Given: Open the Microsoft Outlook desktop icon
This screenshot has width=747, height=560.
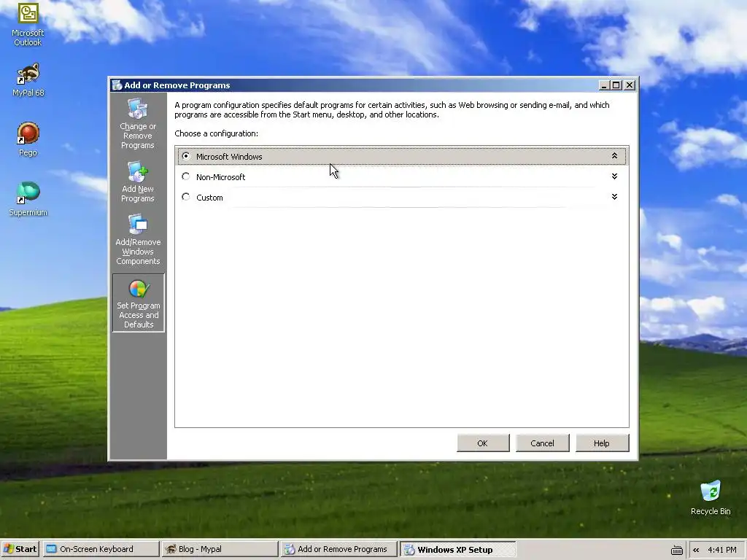Looking at the screenshot, I should click(28, 25).
